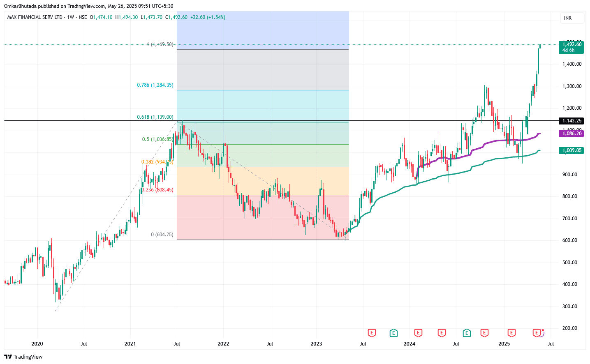Click the green 1,009.05 price label

(x=572, y=150)
